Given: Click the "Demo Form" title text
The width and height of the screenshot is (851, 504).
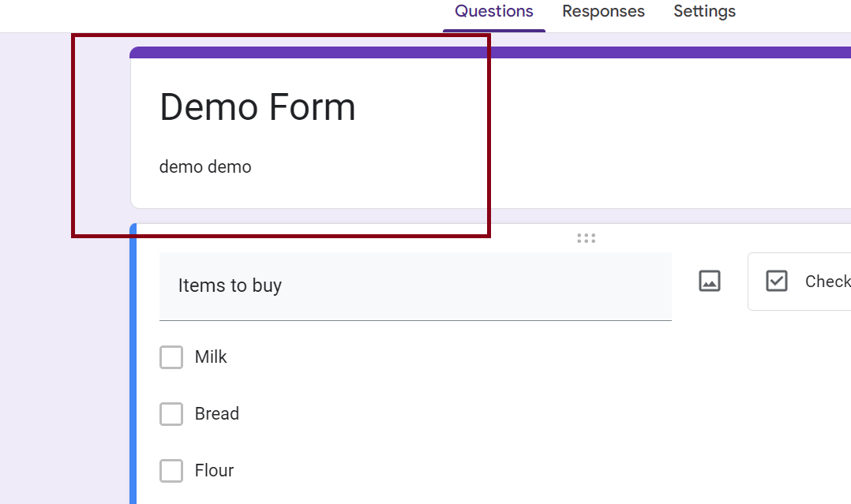Looking at the screenshot, I should 257,106.
